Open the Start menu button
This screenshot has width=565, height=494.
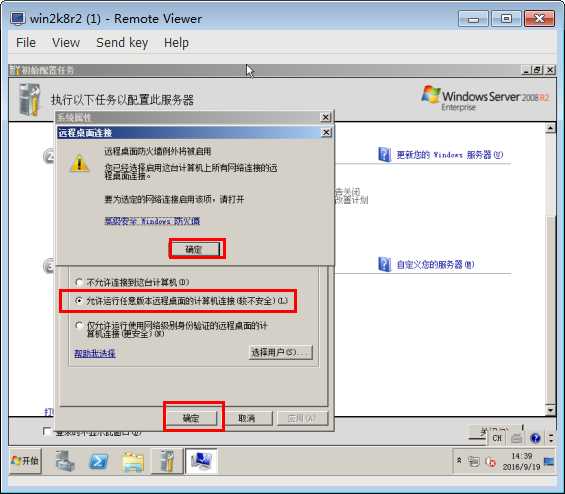25,460
